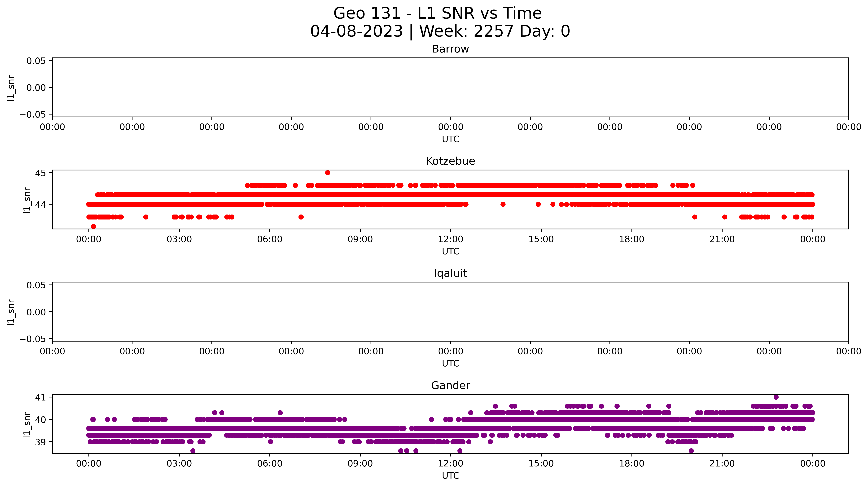Click the 03:00 x-tick label in Gander plot
This screenshot has width=868, height=487.
179,464
